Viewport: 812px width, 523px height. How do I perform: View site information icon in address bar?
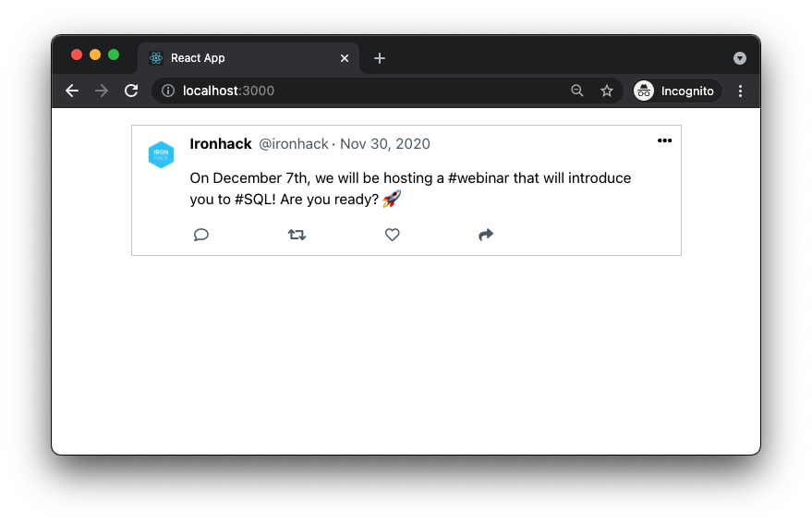click(168, 91)
